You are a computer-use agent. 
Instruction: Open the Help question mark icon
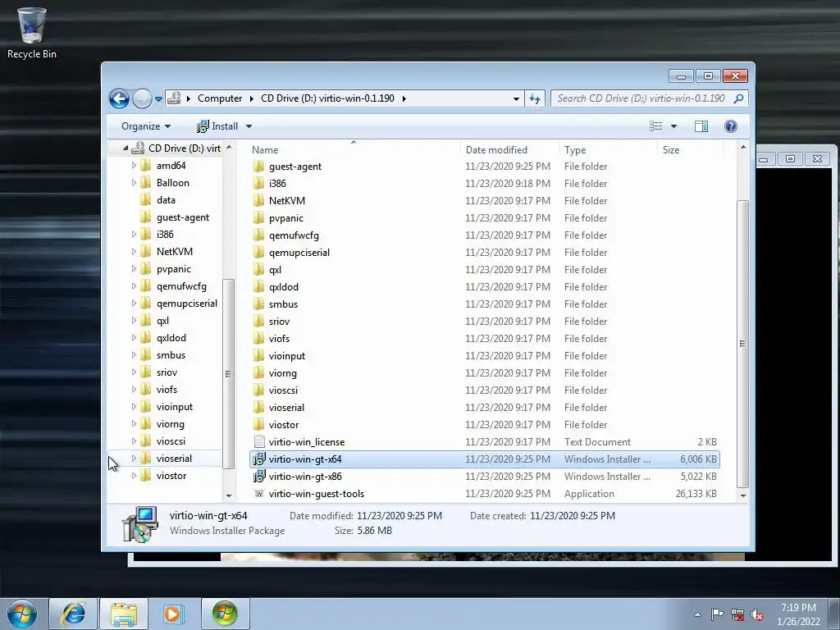(731, 126)
